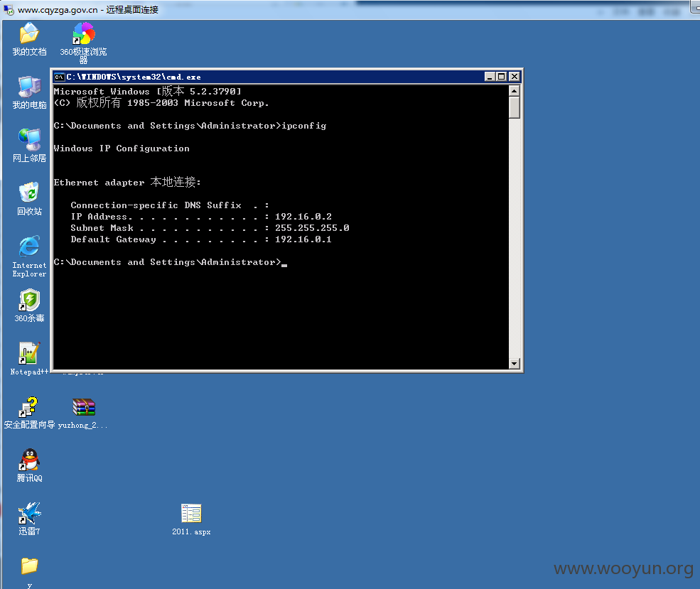Click the typed ipconfig command text
This screenshot has height=589, width=700.
coord(304,126)
